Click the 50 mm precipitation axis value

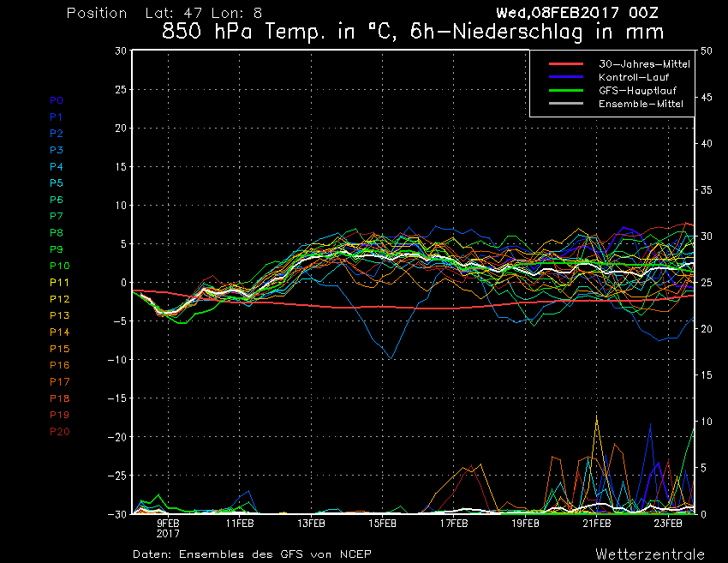tap(707, 51)
